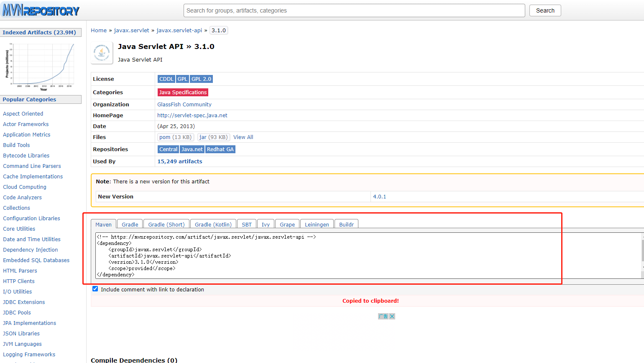Go to new version 4.0.1

(380, 196)
